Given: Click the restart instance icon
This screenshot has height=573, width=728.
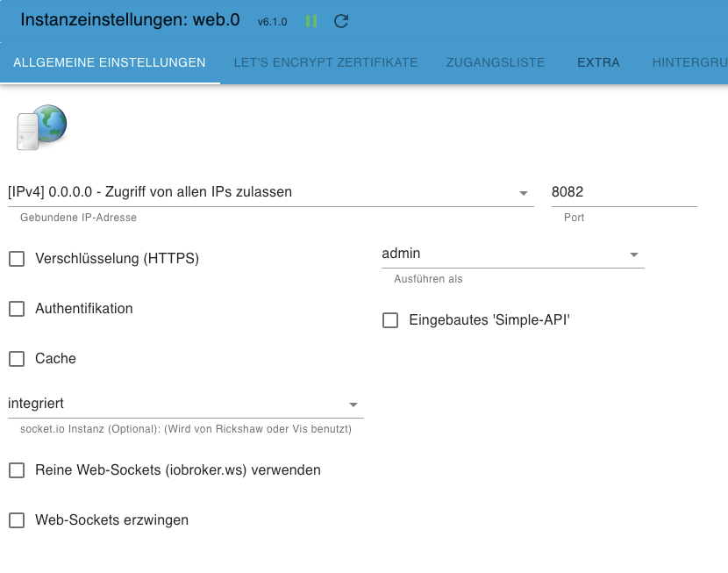Looking at the screenshot, I should (x=341, y=21).
